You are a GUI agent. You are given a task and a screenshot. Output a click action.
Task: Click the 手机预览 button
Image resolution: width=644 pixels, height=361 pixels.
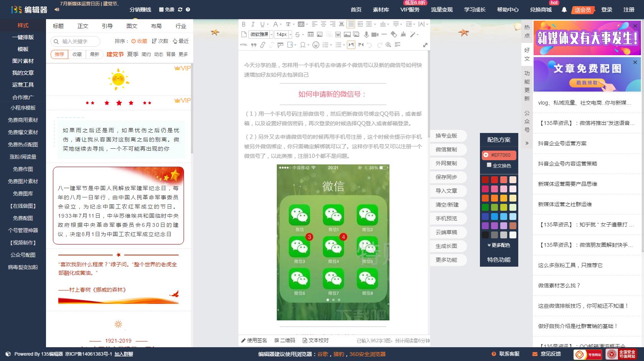[x=448, y=218]
